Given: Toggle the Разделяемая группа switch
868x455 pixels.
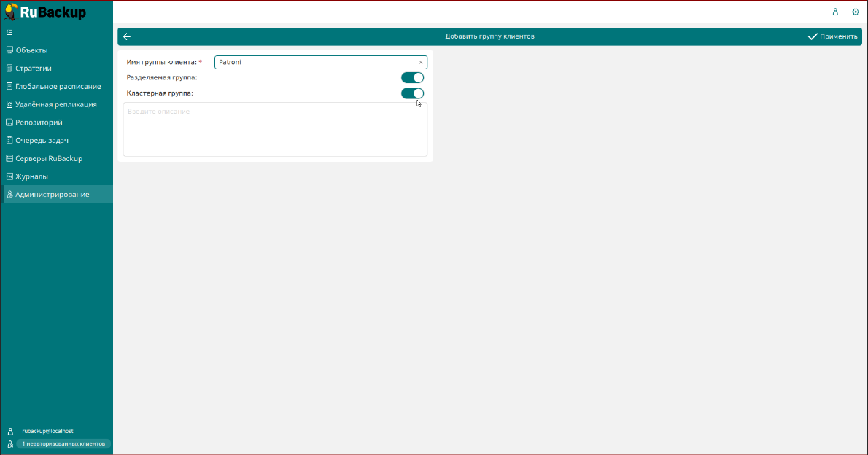Looking at the screenshot, I should coord(412,77).
